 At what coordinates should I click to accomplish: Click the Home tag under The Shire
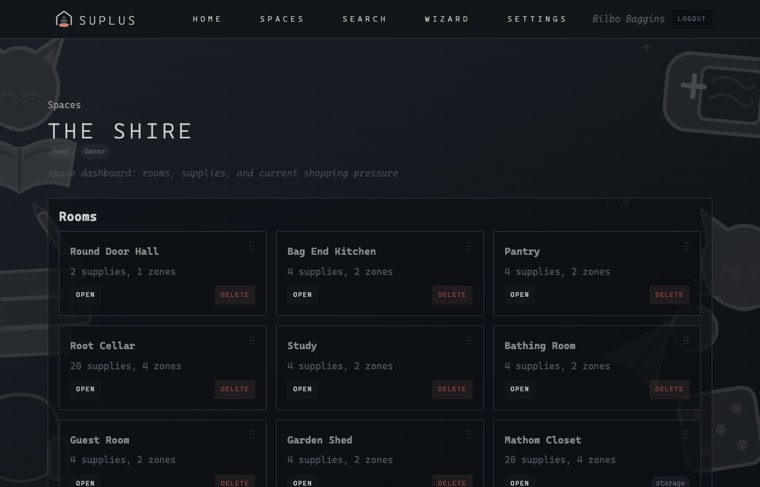click(61, 151)
